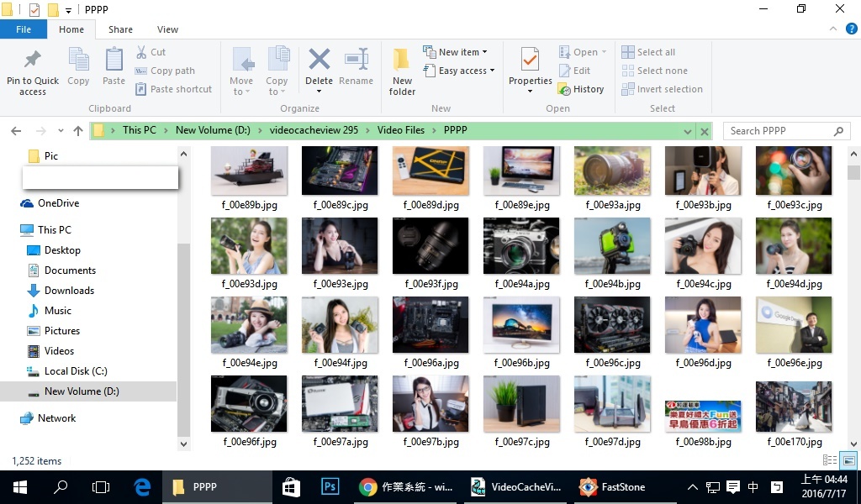Viewport: 861px width, 504px height.
Task: Open address bar history dropdown
Action: pos(688,131)
